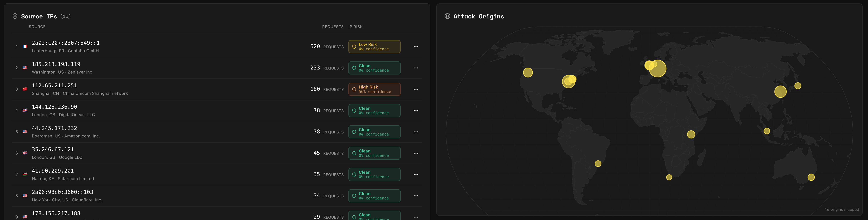Open more options for 112.65.211.251

(416, 89)
